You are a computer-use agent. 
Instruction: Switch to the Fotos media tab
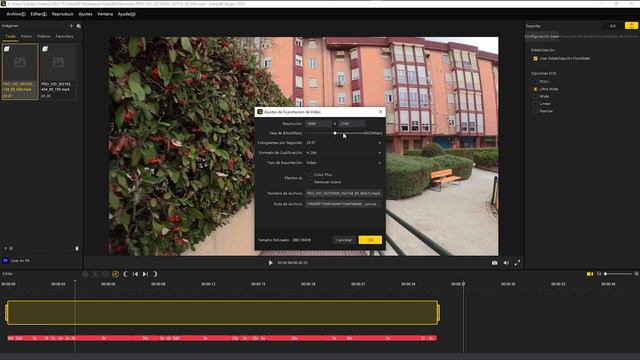tap(26, 36)
